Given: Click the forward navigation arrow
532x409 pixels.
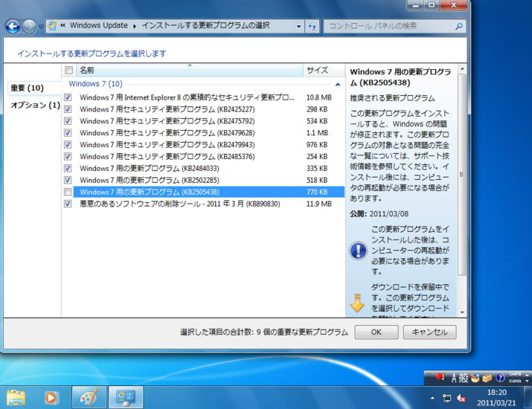Looking at the screenshot, I should pyautogui.click(x=29, y=26).
